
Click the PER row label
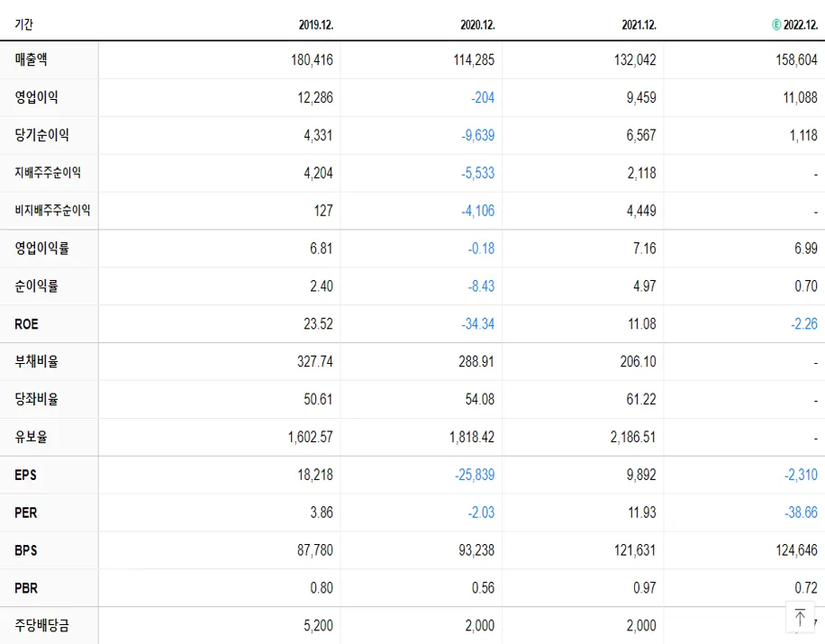(x=26, y=512)
